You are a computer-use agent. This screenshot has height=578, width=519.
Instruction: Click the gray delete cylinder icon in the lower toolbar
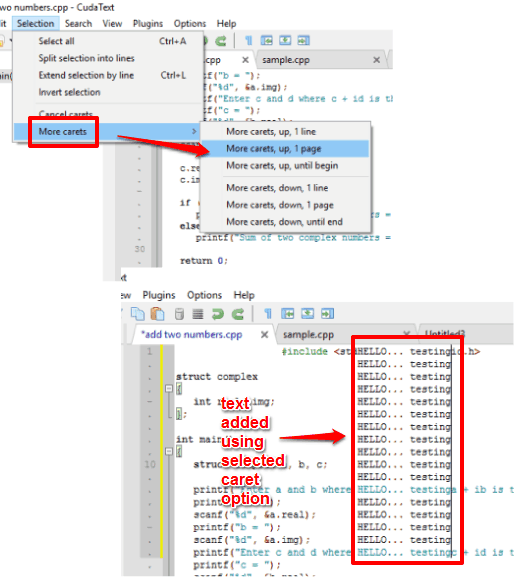179,314
